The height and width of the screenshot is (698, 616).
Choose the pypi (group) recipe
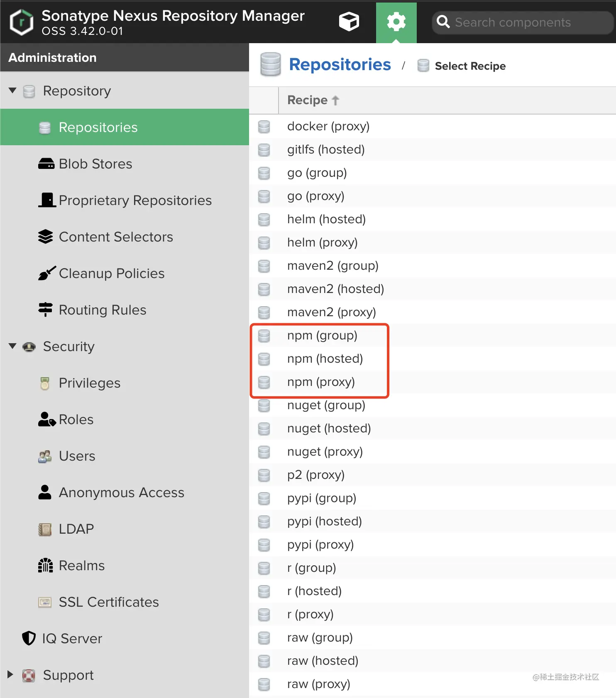tap(322, 498)
